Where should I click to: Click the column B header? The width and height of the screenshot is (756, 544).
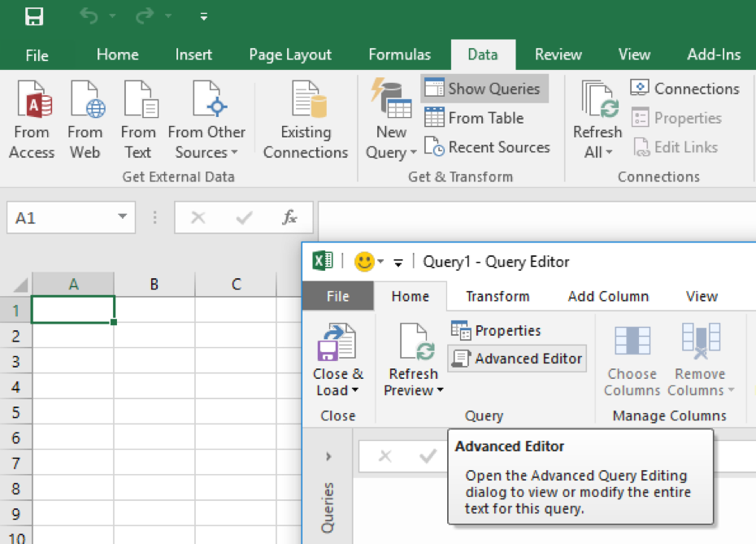tap(154, 284)
